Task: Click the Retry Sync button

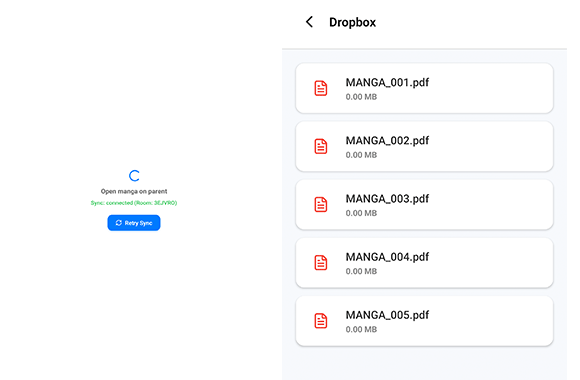Action: pyautogui.click(x=134, y=223)
